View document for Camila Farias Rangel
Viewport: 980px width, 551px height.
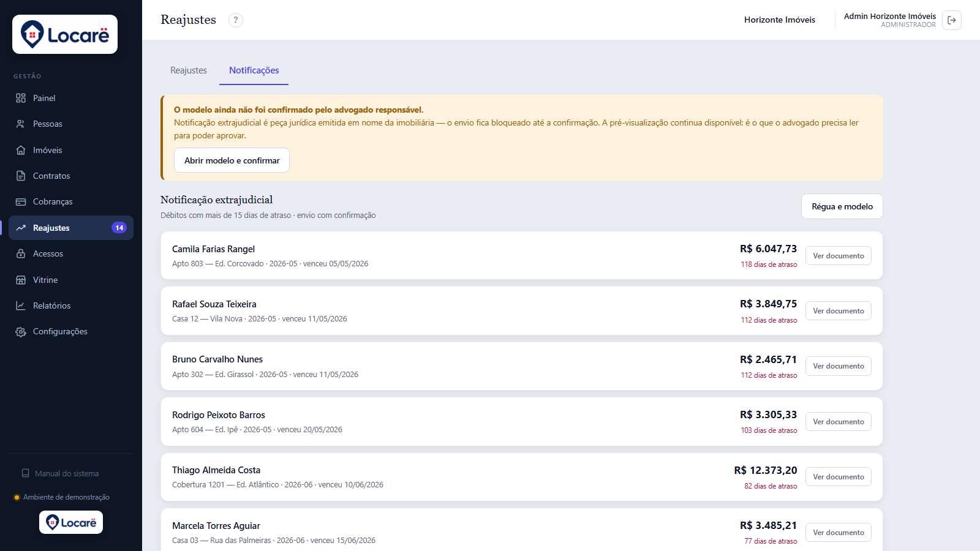click(839, 256)
